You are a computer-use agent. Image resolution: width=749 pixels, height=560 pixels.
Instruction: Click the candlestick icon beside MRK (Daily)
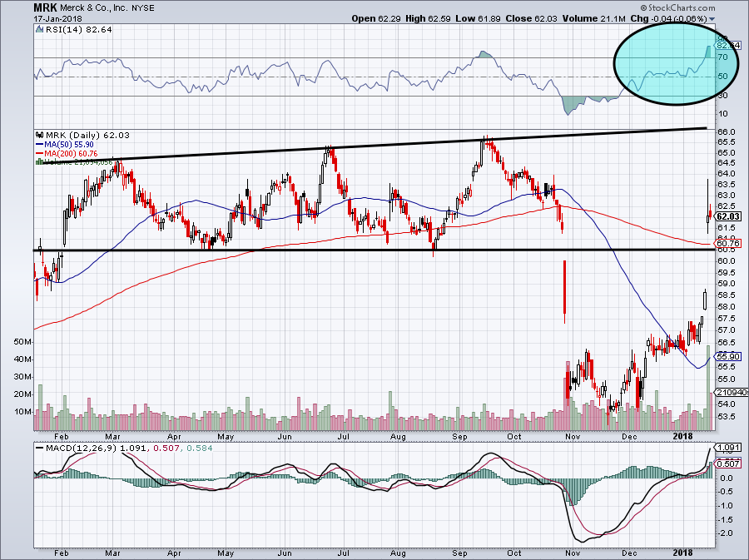point(40,135)
